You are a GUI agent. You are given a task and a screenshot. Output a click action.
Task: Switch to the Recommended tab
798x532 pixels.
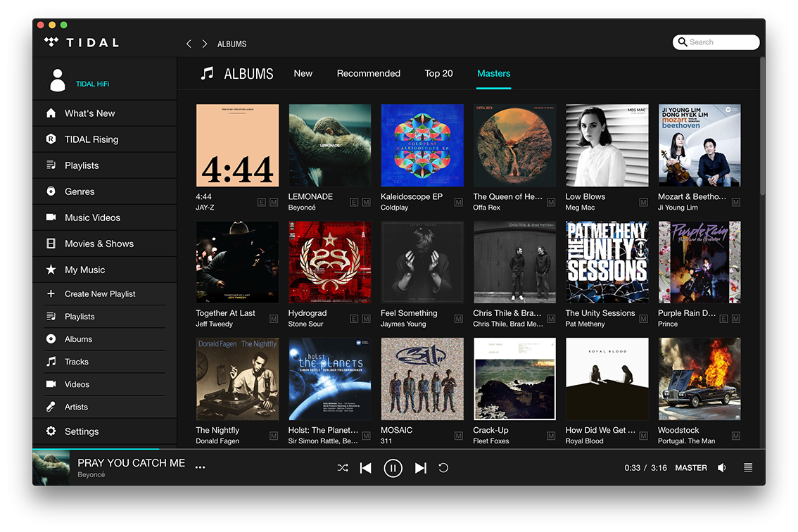pos(369,73)
